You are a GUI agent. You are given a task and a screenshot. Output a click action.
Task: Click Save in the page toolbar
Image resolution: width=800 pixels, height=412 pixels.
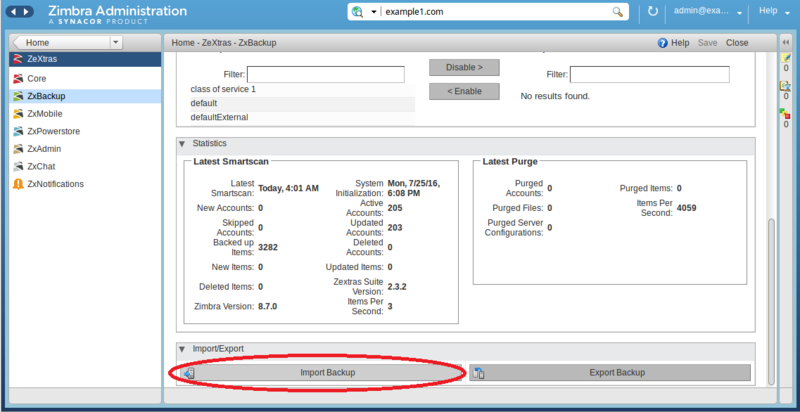tap(708, 43)
